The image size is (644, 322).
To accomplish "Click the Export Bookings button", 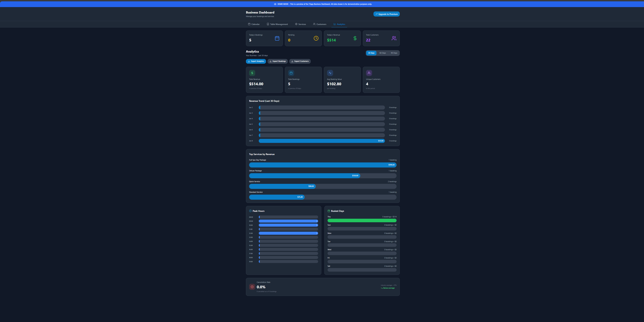I will pos(277,61).
